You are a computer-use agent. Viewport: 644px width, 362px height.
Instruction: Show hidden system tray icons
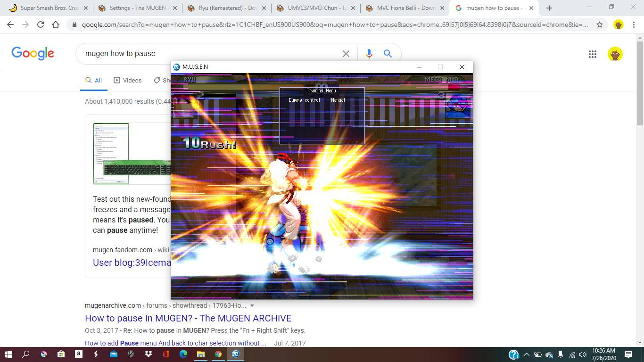[527, 354]
